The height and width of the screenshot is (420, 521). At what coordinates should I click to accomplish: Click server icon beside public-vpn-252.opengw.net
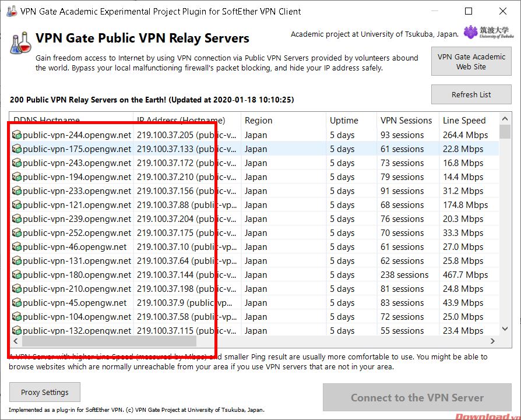point(17,233)
